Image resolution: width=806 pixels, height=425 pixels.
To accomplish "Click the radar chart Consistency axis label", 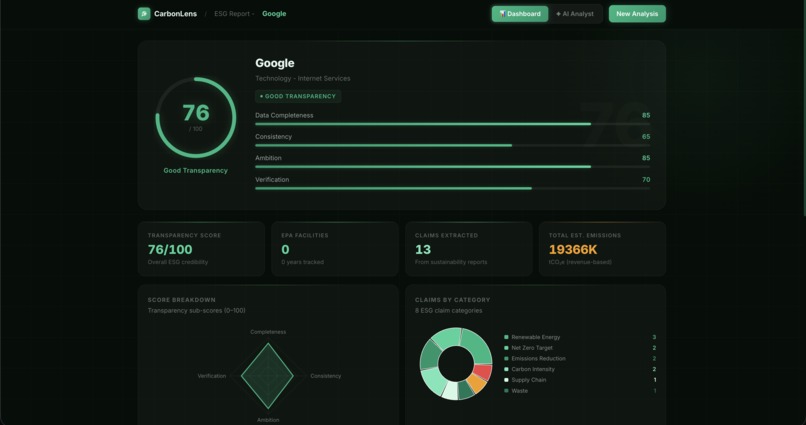I will click(325, 376).
